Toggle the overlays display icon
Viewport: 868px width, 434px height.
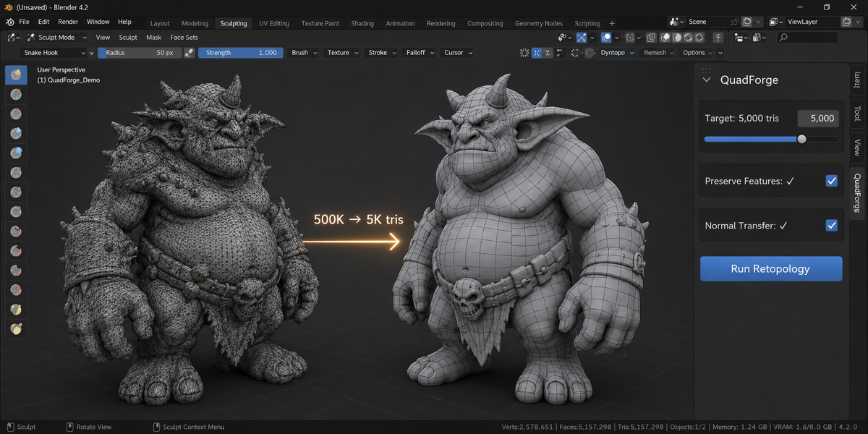[606, 38]
